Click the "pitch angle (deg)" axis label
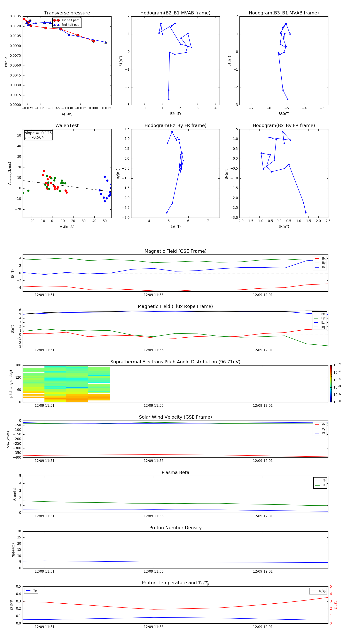 tap(11, 384)
